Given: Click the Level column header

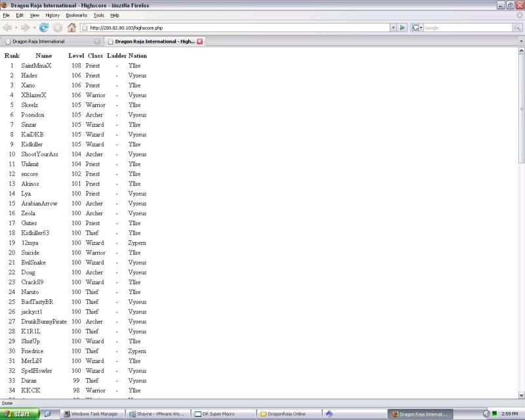Looking at the screenshot, I should click(x=76, y=56).
